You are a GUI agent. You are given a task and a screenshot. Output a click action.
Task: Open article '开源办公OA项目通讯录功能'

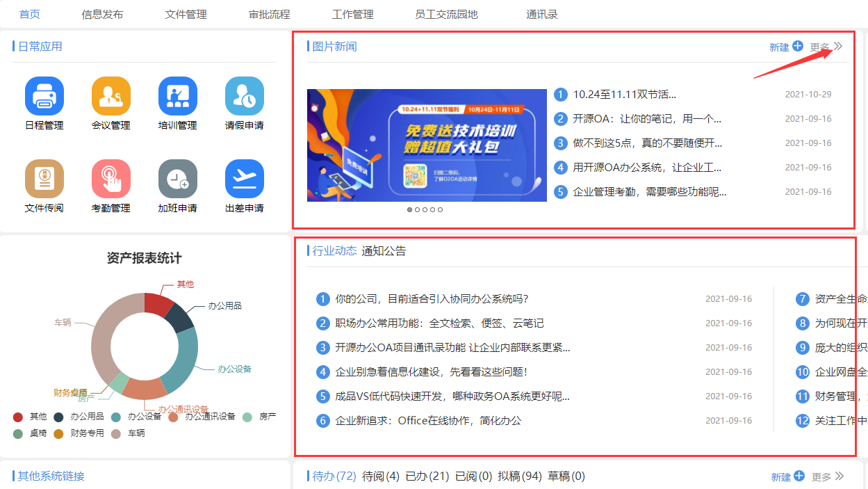[452, 348]
